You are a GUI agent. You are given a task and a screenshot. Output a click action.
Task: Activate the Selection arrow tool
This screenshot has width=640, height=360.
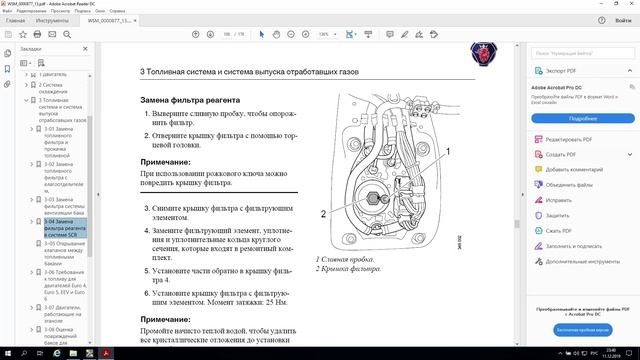(x=262, y=35)
